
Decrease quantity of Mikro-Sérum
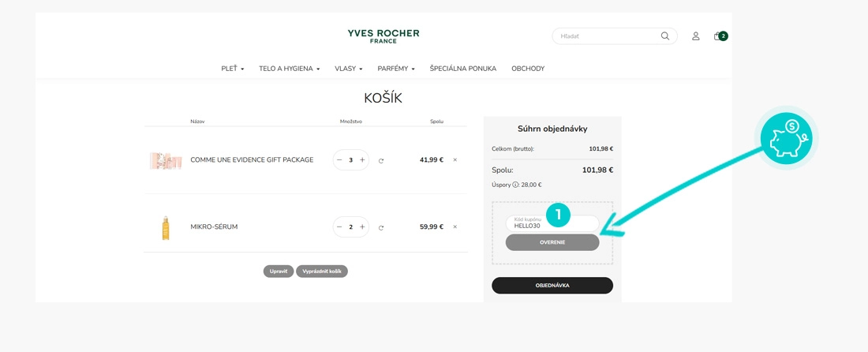click(x=339, y=227)
